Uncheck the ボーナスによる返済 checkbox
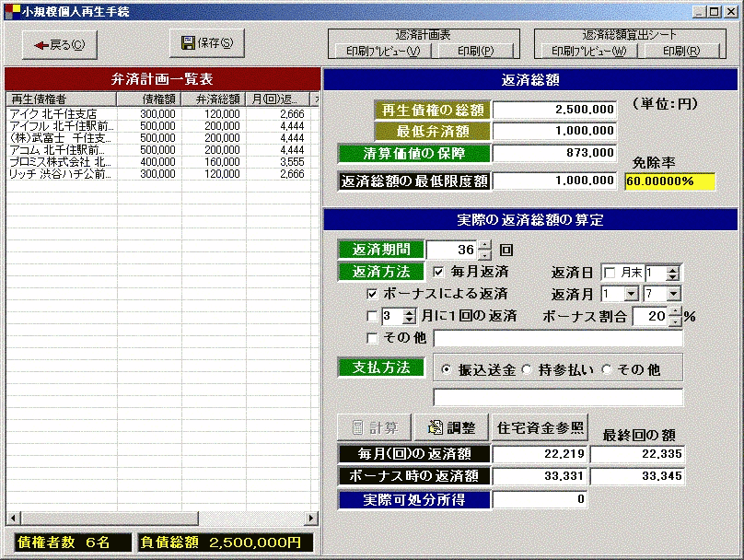This screenshot has height=560, width=744. tap(372, 294)
